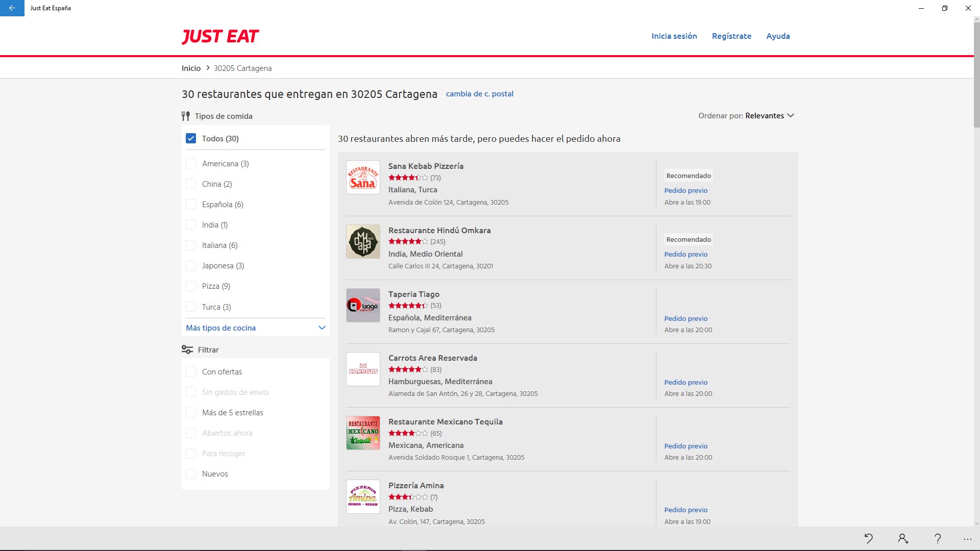980x551 pixels.
Task: Open the three-dots more options menu
Action: click(x=967, y=539)
